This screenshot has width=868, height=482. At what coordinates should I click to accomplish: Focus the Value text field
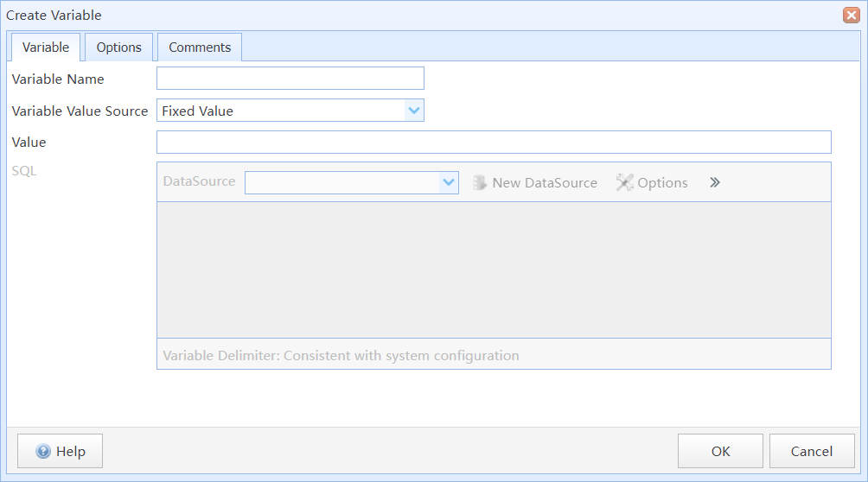494,143
